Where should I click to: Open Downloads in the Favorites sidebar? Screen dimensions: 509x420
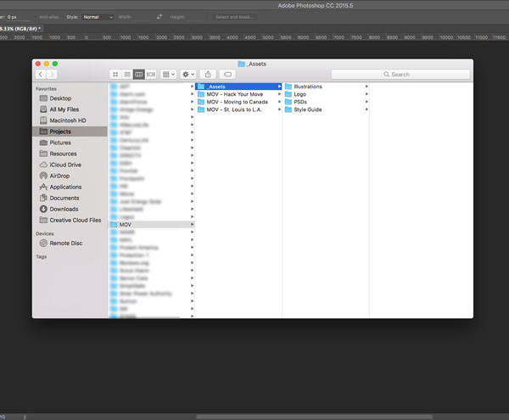click(64, 209)
